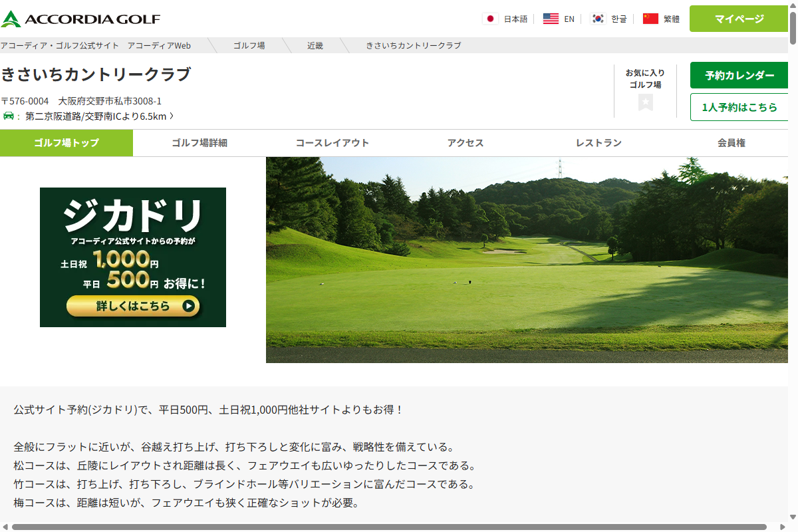
Task: Select the Chinese flag icon
Action: click(x=650, y=19)
